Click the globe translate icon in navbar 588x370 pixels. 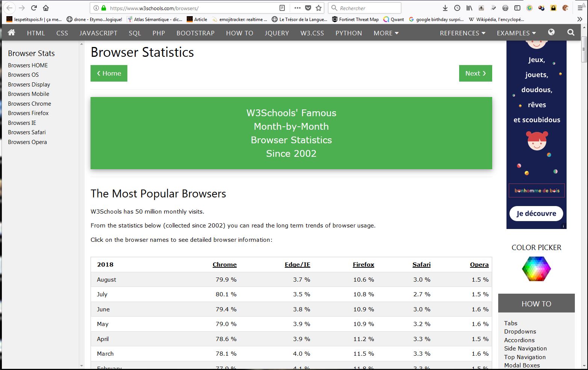click(x=551, y=32)
